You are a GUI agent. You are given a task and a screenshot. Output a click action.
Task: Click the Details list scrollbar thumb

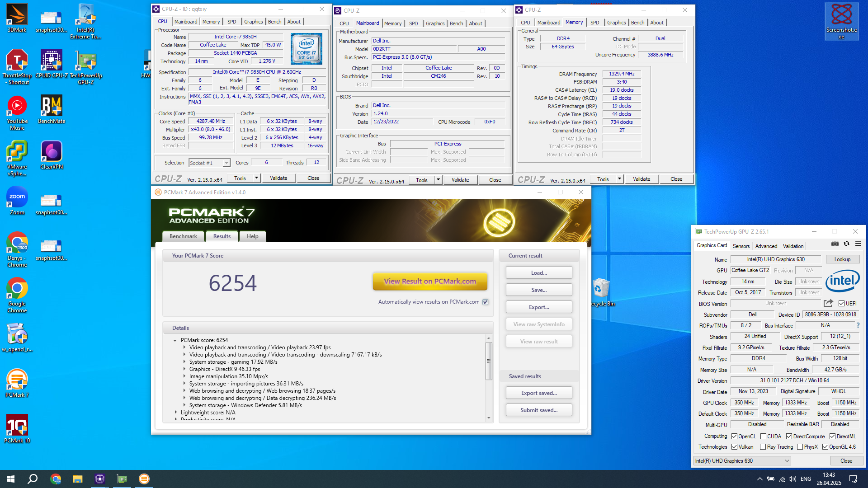489,361
